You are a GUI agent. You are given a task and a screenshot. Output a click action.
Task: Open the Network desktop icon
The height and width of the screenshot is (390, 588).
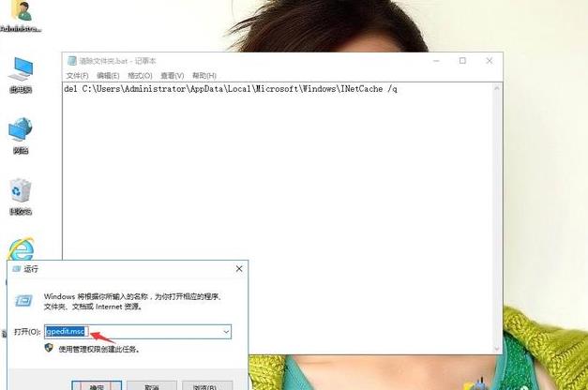20,132
